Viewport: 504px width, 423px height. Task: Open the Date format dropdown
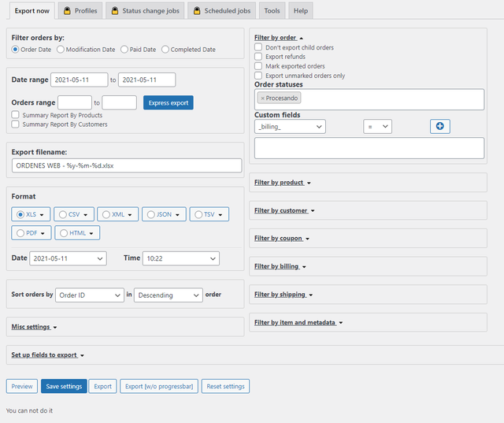68,258
